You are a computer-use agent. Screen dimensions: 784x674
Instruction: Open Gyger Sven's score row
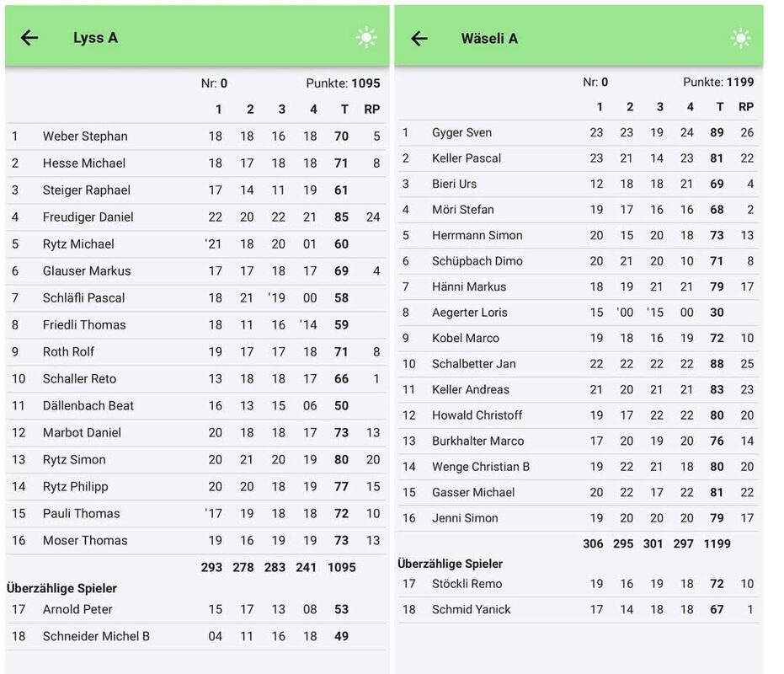tap(461, 133)
